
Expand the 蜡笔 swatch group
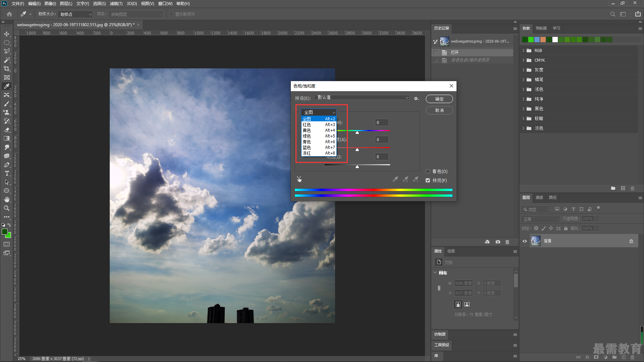523,80
